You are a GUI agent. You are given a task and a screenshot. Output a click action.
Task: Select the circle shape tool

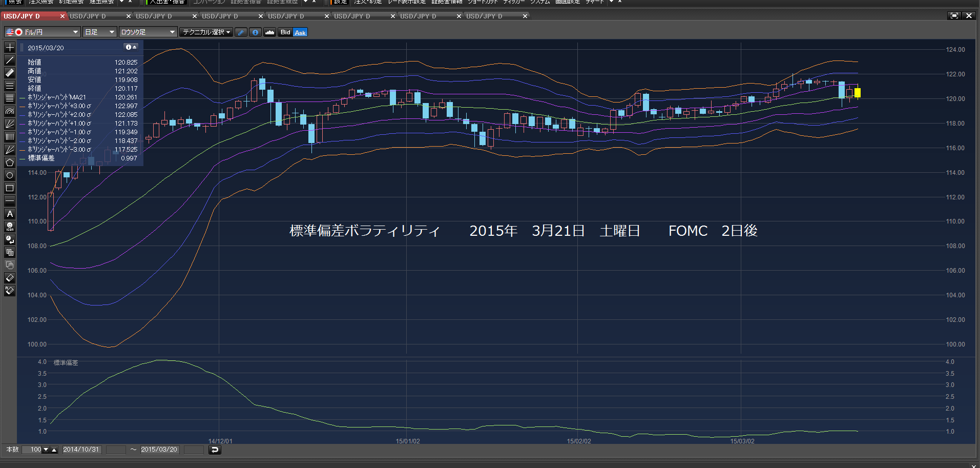point(10,175)
